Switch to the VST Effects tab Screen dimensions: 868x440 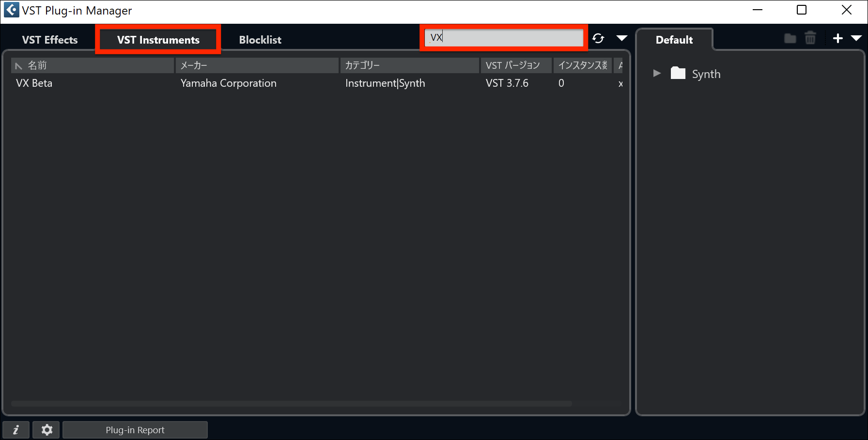click(x=49, y=39)
